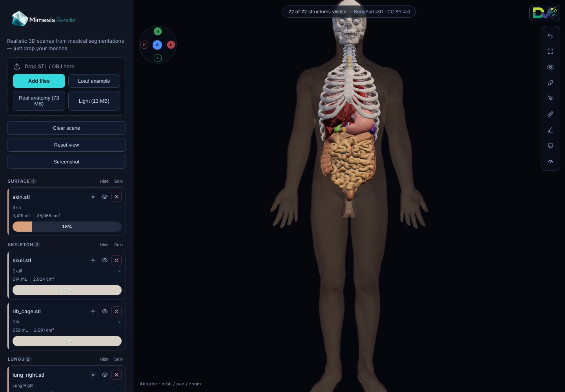The image size is (565, 392).
Task: Copy the share link via the chain icon
Action: pos(550,83)
